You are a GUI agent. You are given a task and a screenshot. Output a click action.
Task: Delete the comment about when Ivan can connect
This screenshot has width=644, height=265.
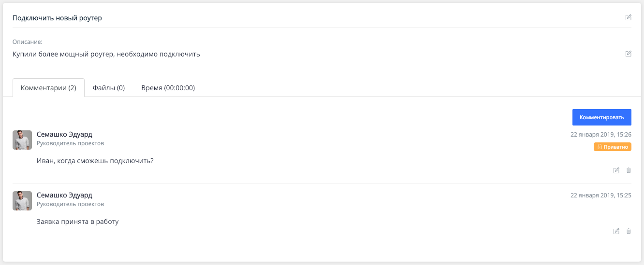[x=629, y=170]
